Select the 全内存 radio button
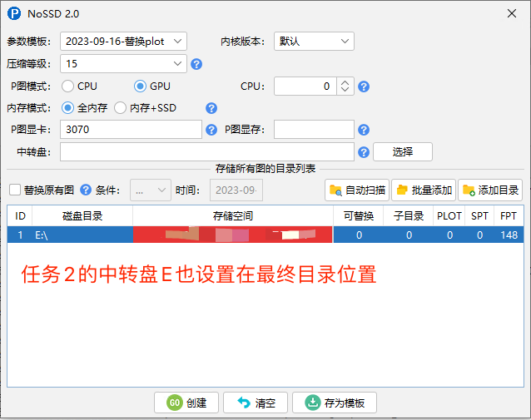 pos(67,108)
